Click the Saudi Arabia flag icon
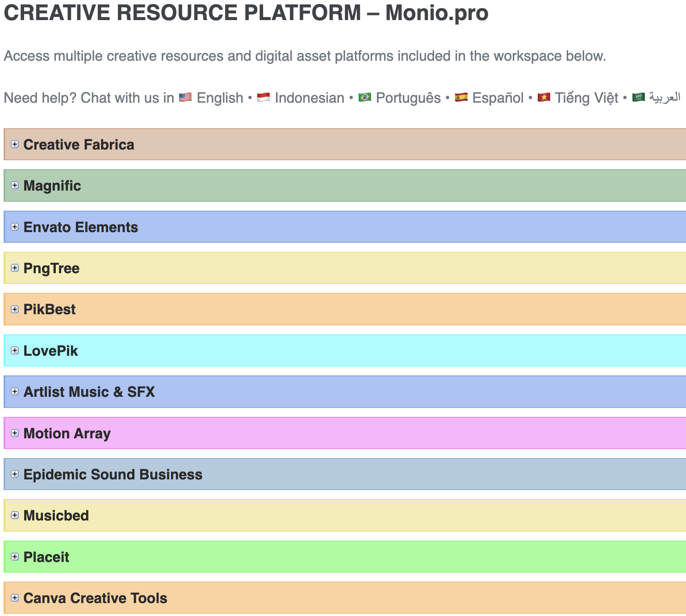 coord(639,97)
